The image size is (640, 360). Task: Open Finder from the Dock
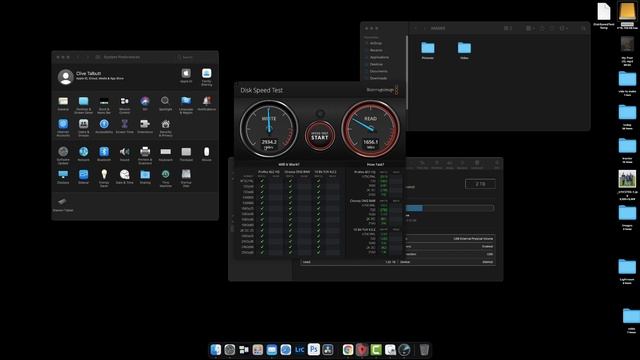point(216,349)
